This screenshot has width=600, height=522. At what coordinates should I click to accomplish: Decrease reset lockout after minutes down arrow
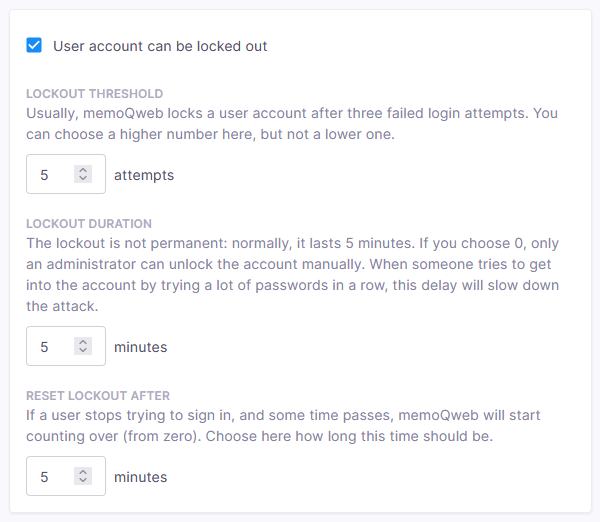pyautogui.click(x=83, y=481)
